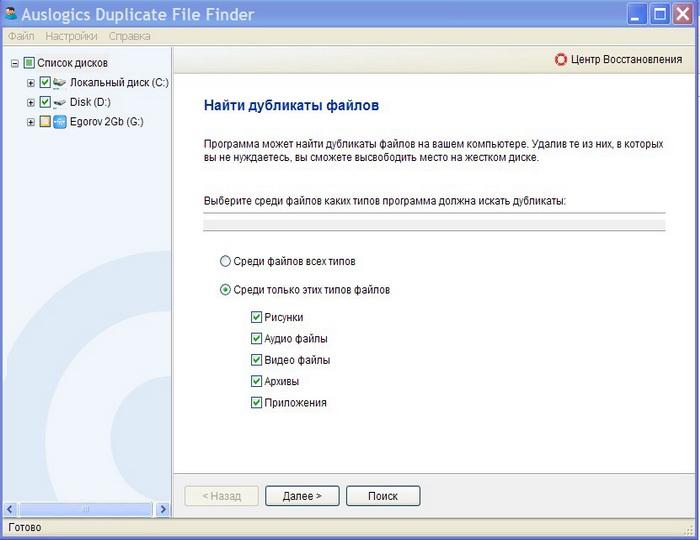Open the Настройки menu
700x540 pixels.
point(71,36)
